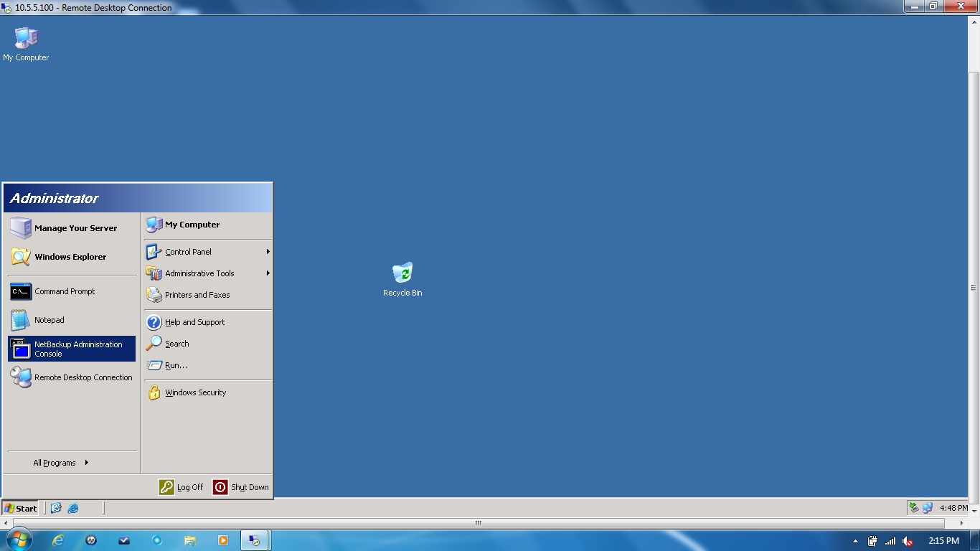The height and width of the screenshot is (551, 980).
Task: Open Windows Security
Action: 207,392
